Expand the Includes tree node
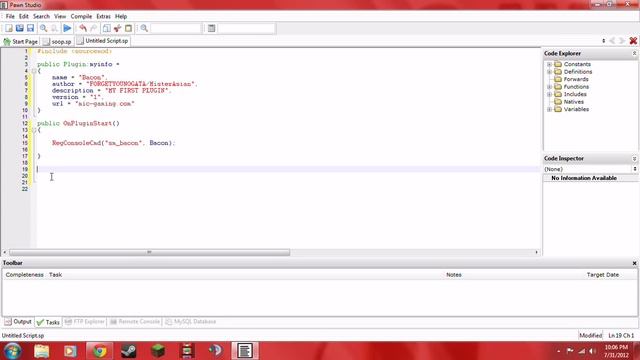Viewport: 640px width, 360px height. pos(549,94)
